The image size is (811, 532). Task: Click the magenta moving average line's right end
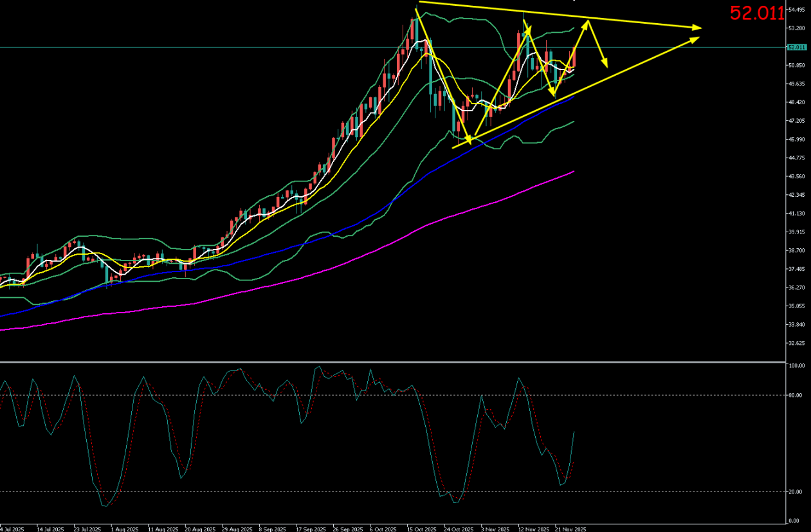pyautogui.click(x=572, y=172)
